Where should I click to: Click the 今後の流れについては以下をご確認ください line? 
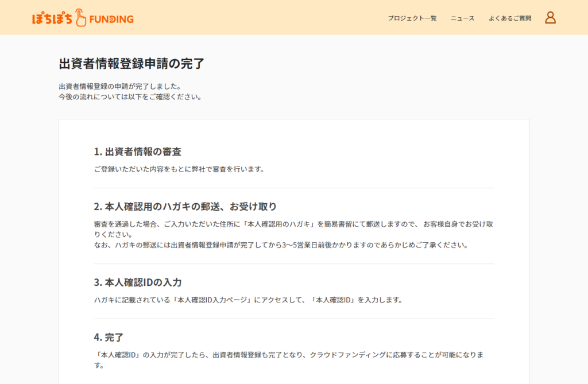pos(130,97)
